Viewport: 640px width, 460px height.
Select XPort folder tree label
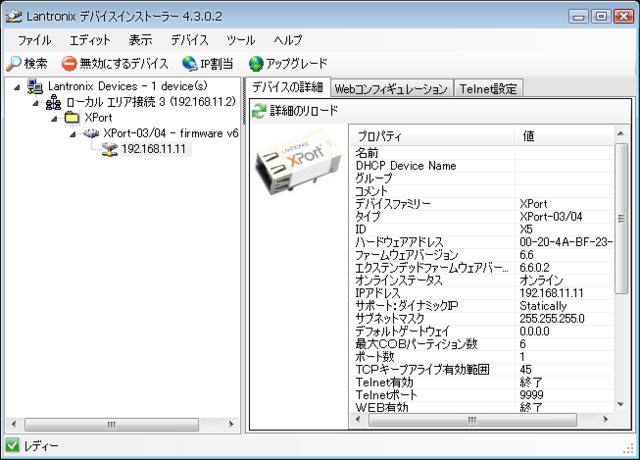coord(98,118)
